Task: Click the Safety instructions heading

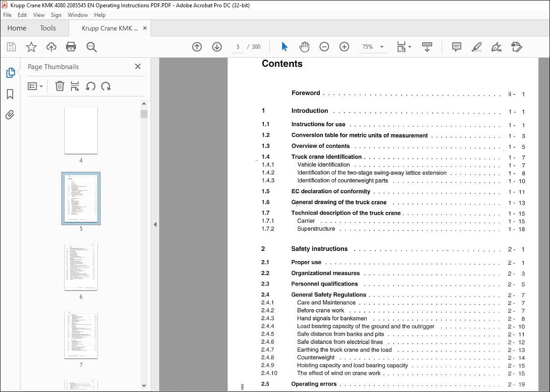Action: tap(319, 249)
